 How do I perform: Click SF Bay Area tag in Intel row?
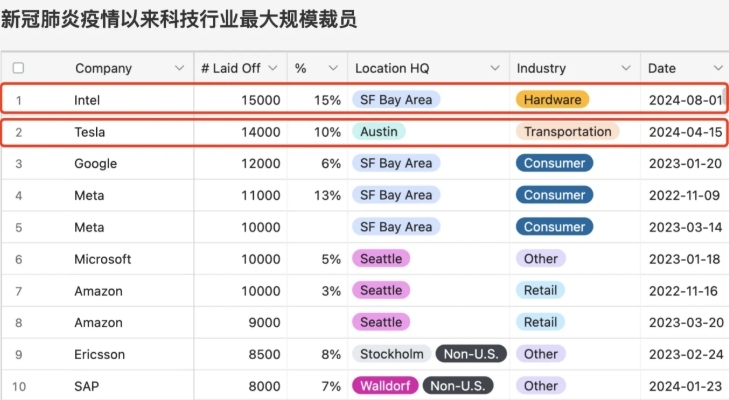tap(396, 100)
